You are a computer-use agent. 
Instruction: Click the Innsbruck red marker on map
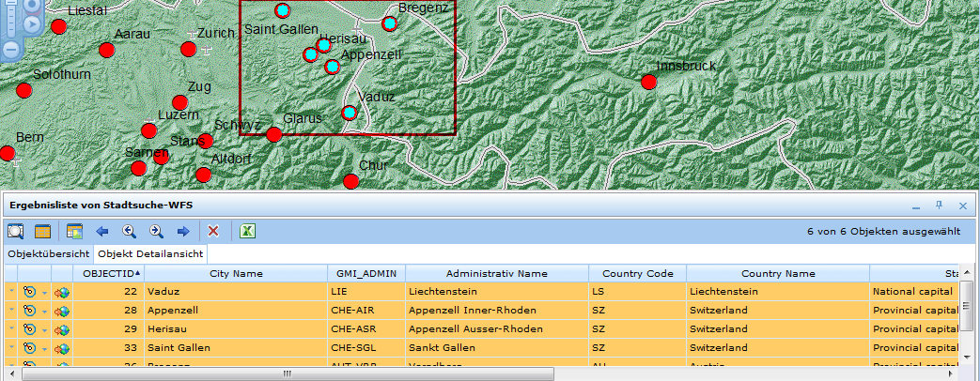point(648,83)
